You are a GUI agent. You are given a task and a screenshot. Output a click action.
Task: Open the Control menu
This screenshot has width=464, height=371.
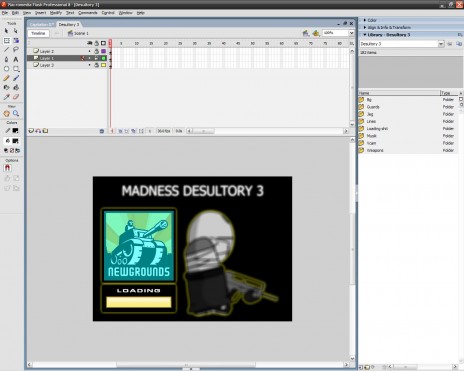point(108,13)
